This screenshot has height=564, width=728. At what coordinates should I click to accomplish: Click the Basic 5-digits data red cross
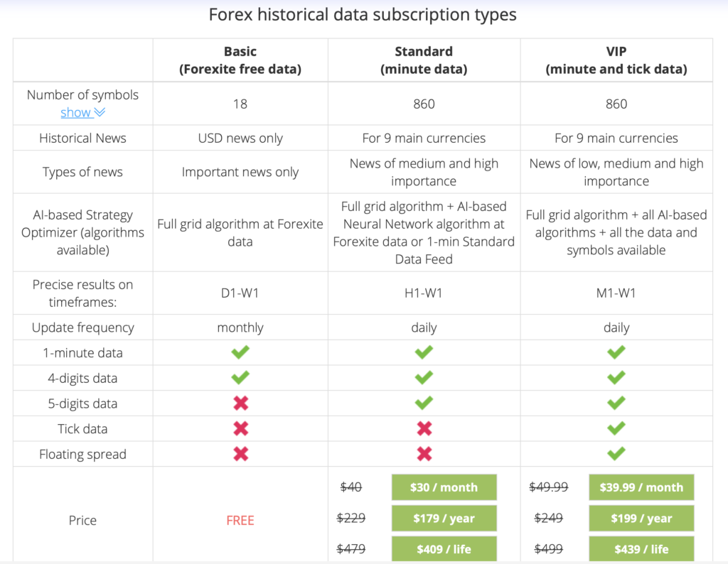click(240, 403)
